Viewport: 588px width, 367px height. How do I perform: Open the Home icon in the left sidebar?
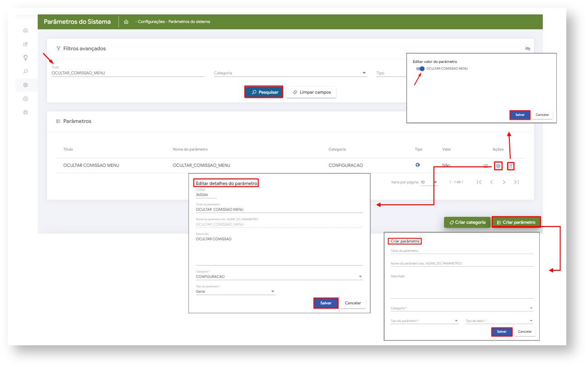25,30
